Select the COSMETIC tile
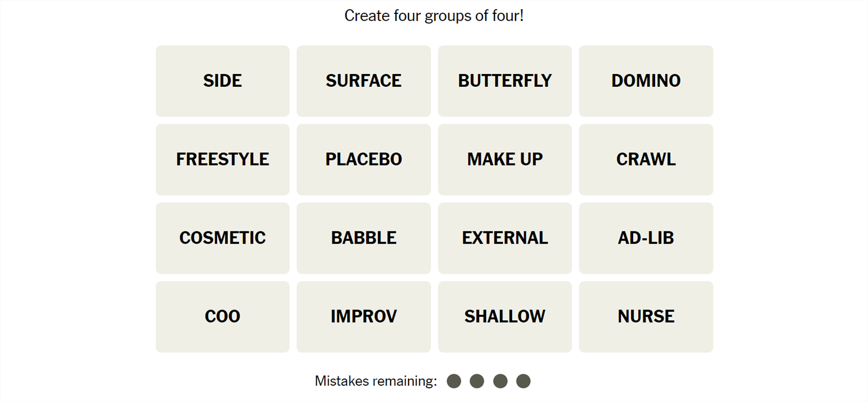 (x=222, y=238)
